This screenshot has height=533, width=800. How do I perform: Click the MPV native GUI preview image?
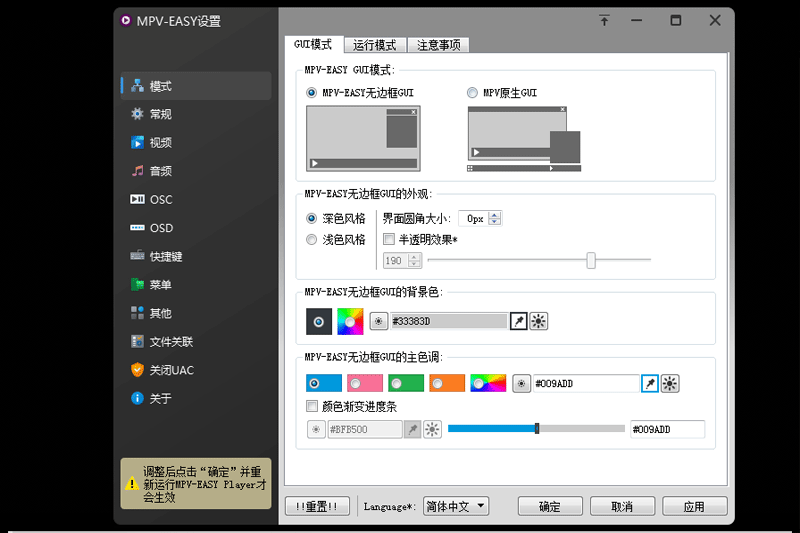524,139
